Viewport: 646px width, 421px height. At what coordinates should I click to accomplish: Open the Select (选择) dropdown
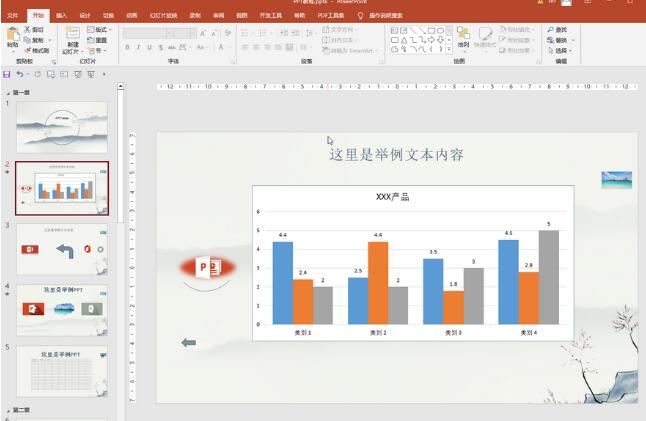[558, 50]
